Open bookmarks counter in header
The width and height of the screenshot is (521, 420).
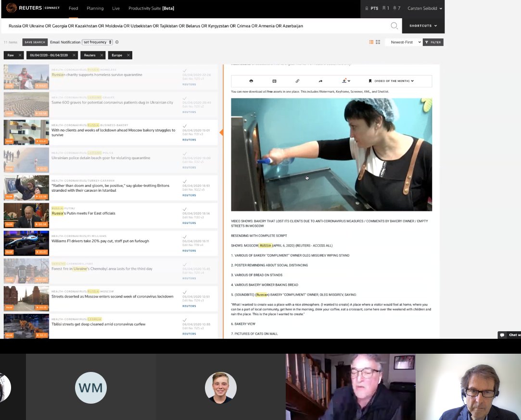(x=386, y=8)
